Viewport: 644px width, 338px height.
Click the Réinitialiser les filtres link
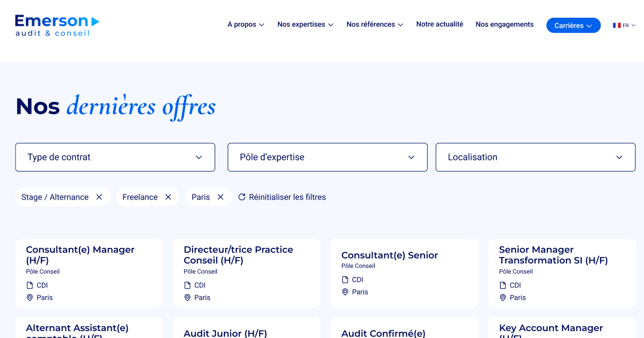coord(287,197)
